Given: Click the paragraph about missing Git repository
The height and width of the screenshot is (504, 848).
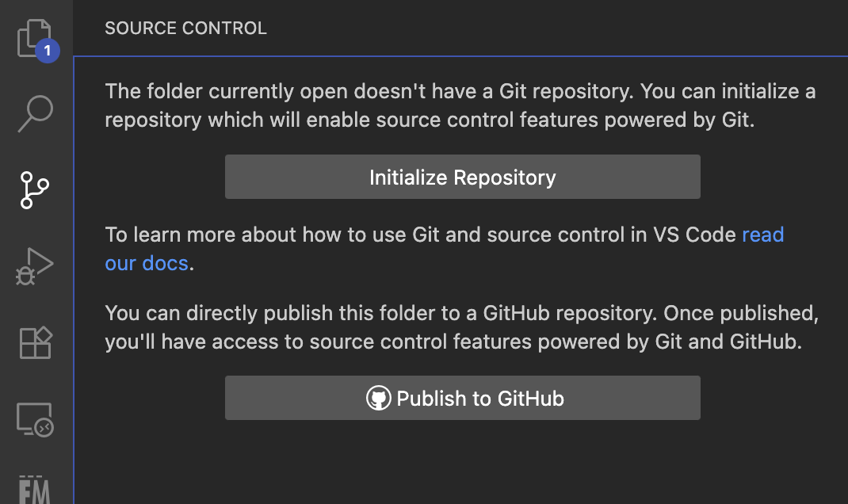Looking at the screenshot, I should click(460, 105).
